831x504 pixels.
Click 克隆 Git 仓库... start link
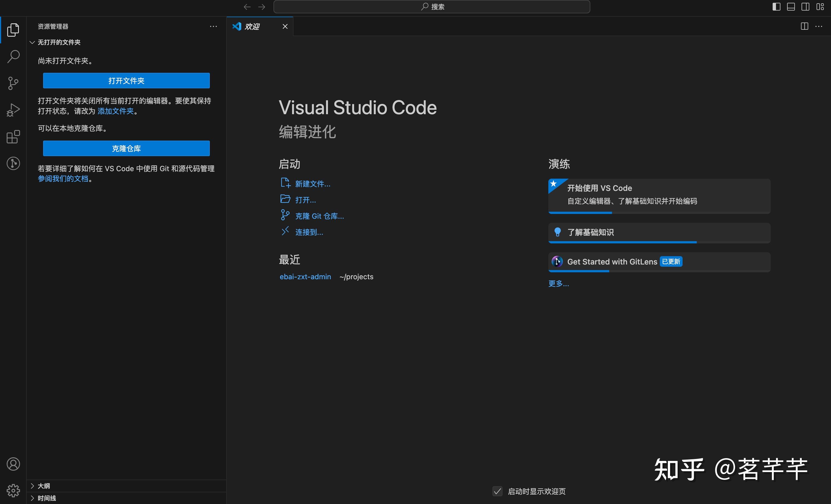(319, 216)
